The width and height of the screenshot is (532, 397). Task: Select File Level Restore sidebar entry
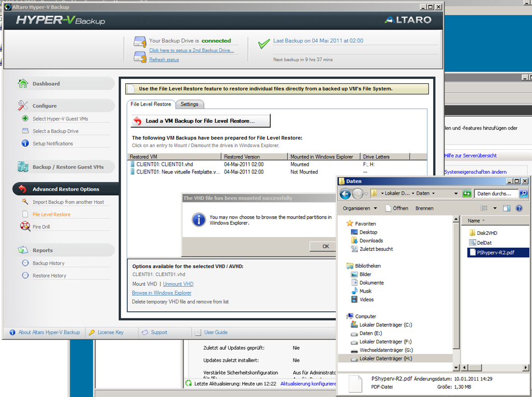[51, 215]
